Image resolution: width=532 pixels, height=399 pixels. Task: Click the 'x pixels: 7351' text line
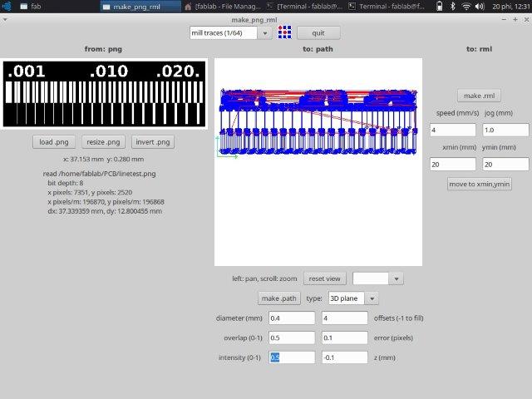pos(90,192)
